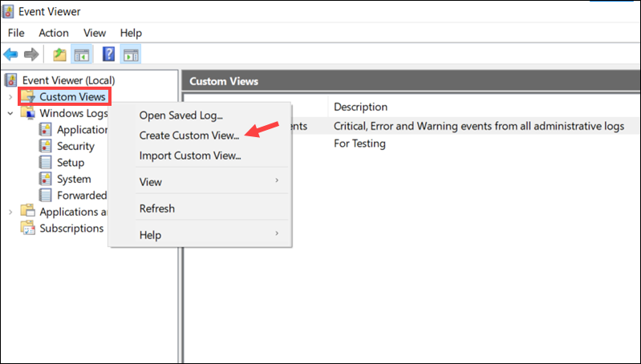Click the Applications and Services Logs folder icon

point(28,211)
